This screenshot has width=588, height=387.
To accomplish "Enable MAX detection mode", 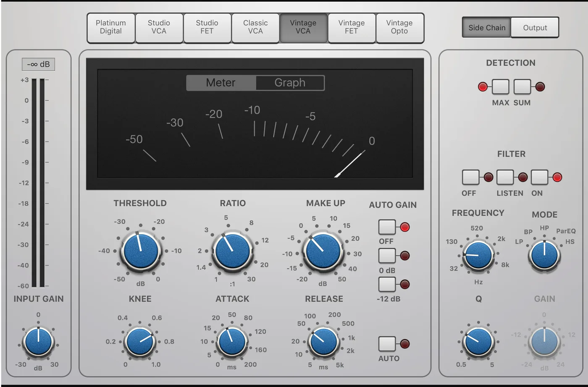I will (500, 87).
